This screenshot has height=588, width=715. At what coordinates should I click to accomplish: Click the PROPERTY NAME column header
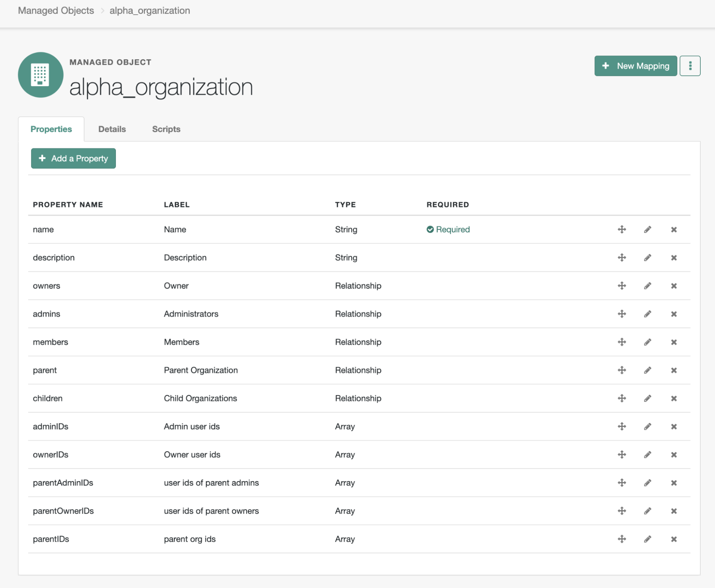(68, 205)
